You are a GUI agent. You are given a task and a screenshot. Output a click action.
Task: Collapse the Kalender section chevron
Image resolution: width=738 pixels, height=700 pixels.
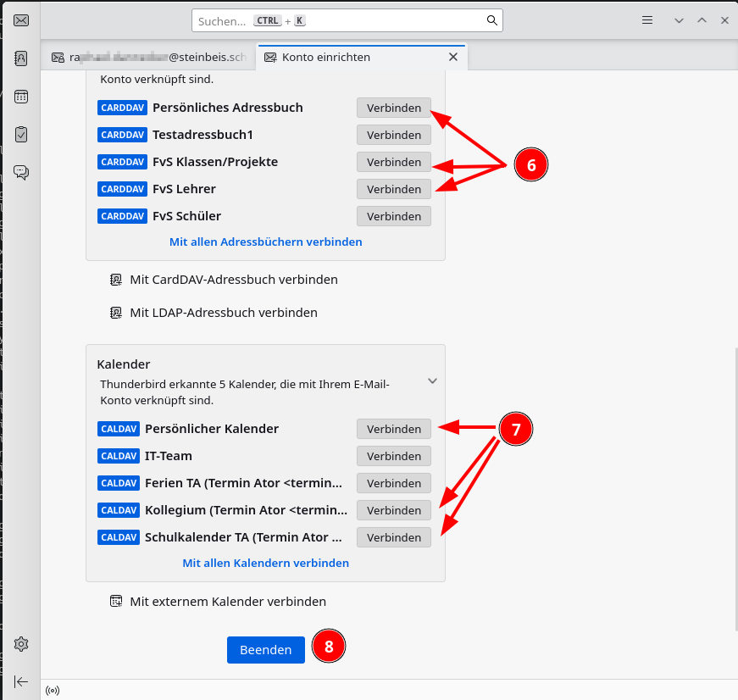point(432,381)
